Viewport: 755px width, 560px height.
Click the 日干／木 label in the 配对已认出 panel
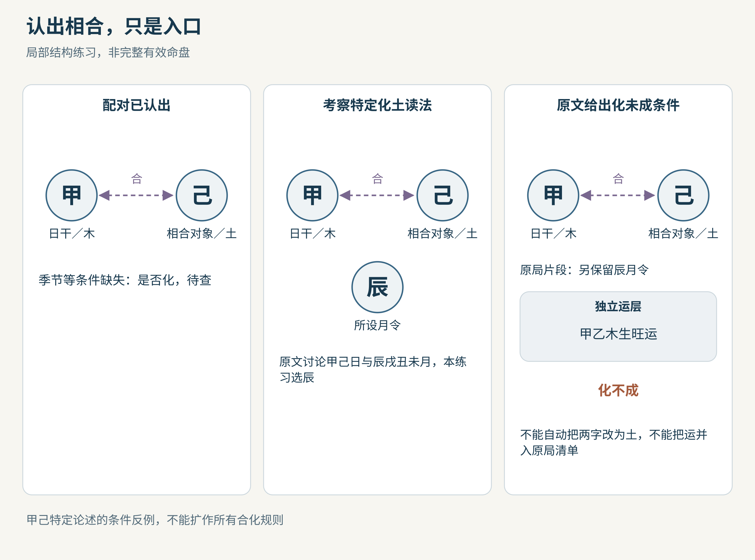[x=72, y=233]
